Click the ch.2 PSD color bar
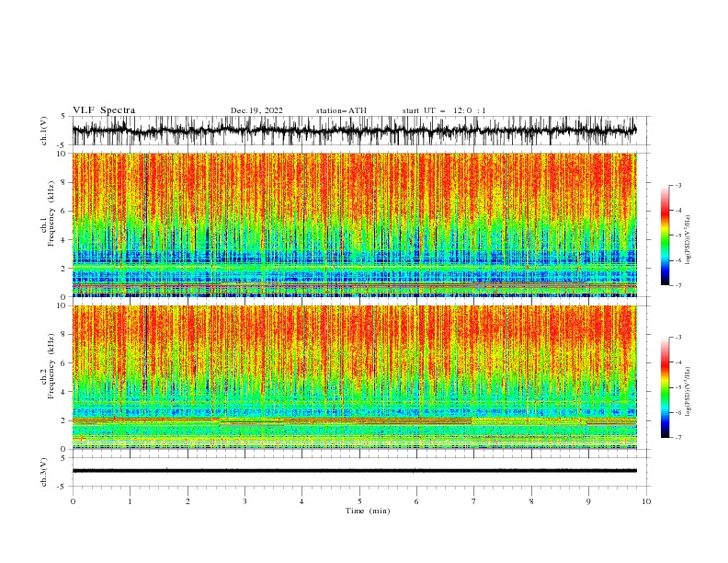The image size is (728, 563). pos(665,387)
